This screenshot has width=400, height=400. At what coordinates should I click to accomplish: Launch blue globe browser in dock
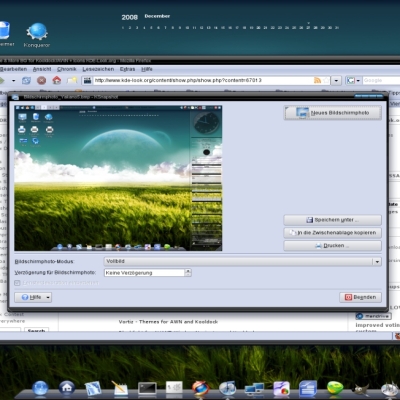pyautogui.click(x=40, y=388)
